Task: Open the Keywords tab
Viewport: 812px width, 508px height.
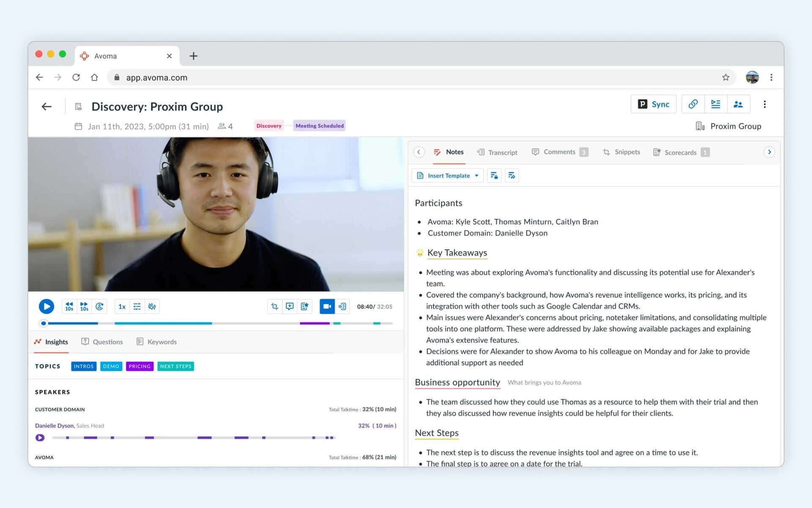Action: [x=156, y=342]
